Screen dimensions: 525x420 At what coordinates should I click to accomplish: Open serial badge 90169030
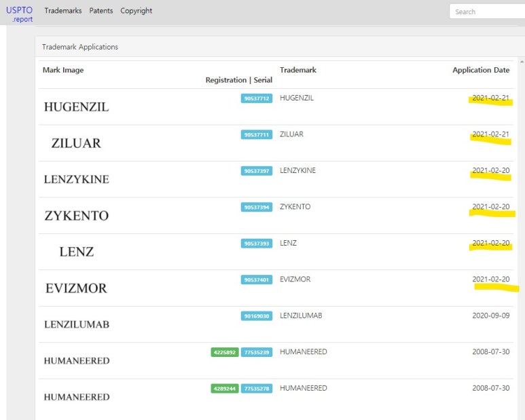point(257,316)
